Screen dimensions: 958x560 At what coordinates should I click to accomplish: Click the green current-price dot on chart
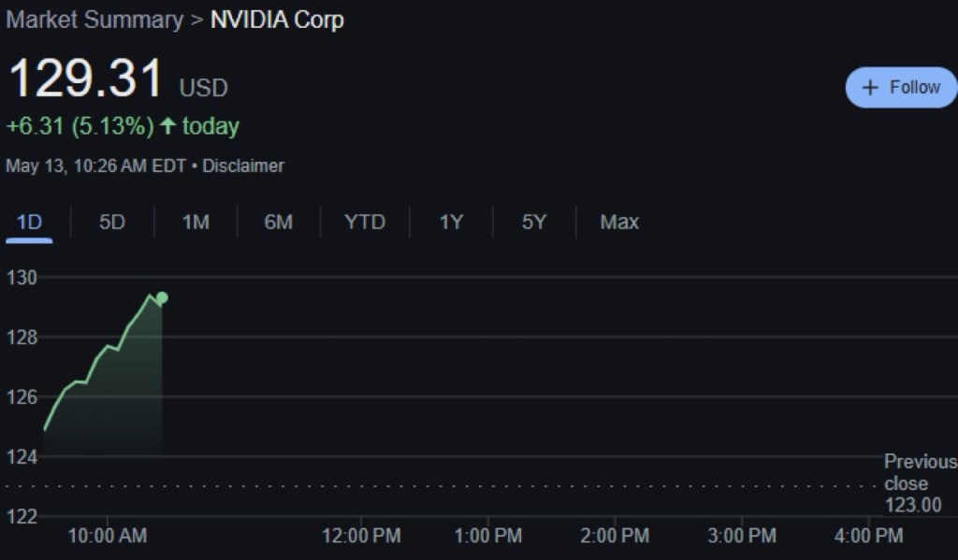click(x=162, y=298)
